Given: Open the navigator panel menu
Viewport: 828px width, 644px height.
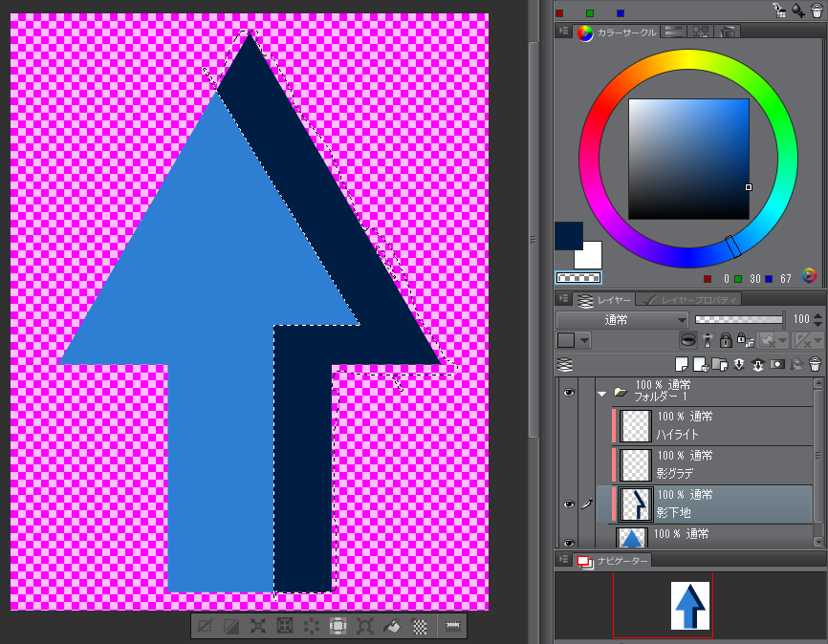Looking at the screenshot, I should 563,559.
